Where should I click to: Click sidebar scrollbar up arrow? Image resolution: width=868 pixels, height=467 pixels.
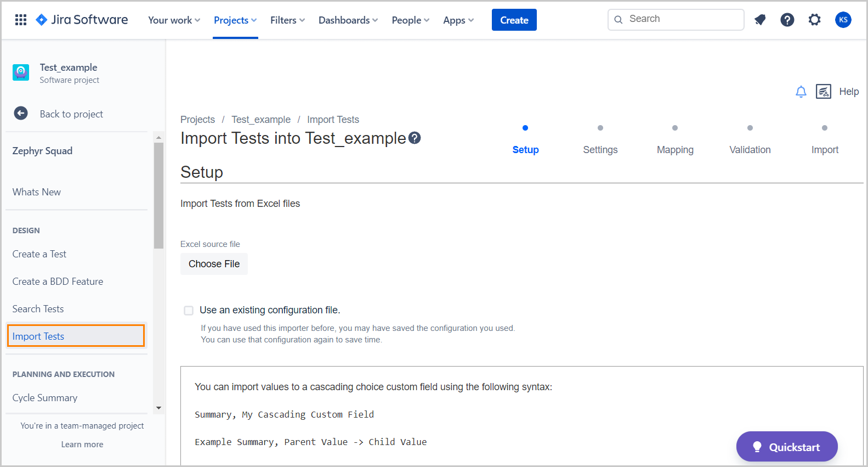tap(158, 138)
